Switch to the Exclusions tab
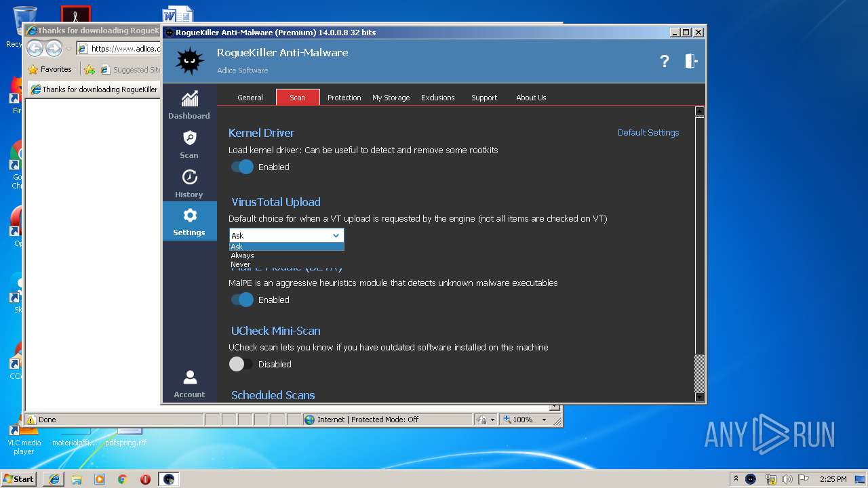868x488 pixels. pos(437,98)
